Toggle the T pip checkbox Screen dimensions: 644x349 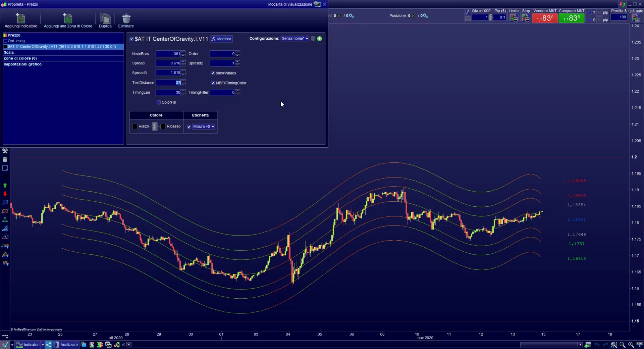tap(590, 13)
